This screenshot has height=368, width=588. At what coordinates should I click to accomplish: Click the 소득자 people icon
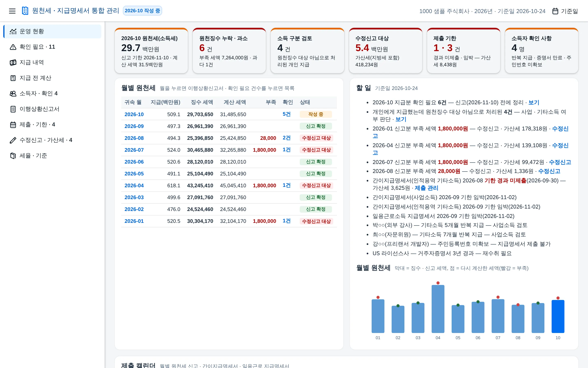point(13,94)
